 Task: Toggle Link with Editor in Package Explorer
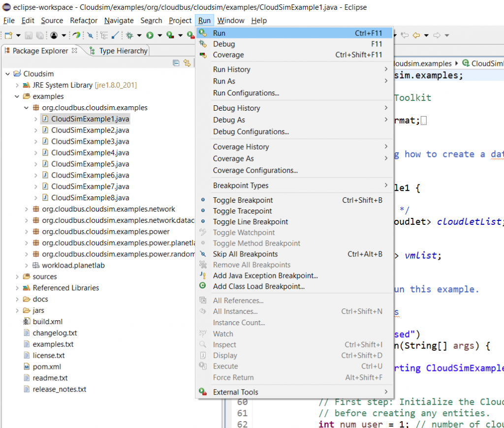(187, 62)
